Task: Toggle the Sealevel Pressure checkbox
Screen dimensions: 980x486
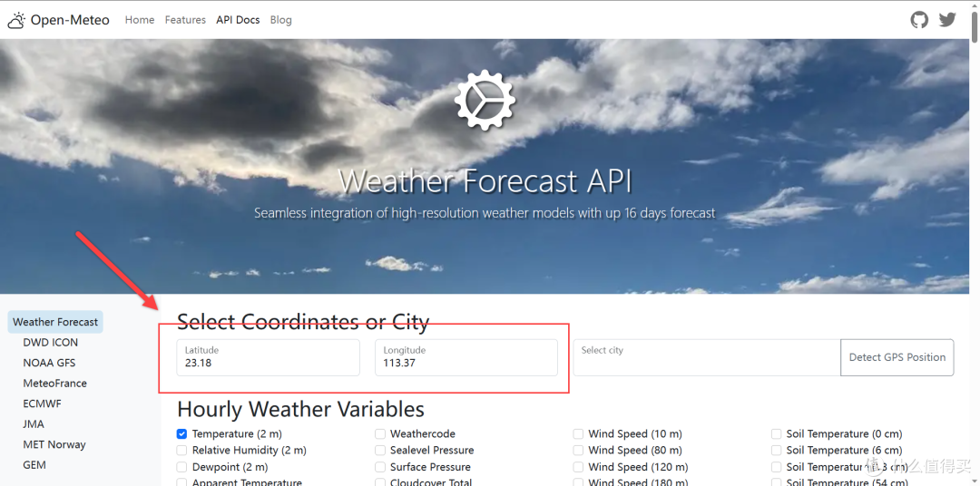Action: (x=380, y=451)
